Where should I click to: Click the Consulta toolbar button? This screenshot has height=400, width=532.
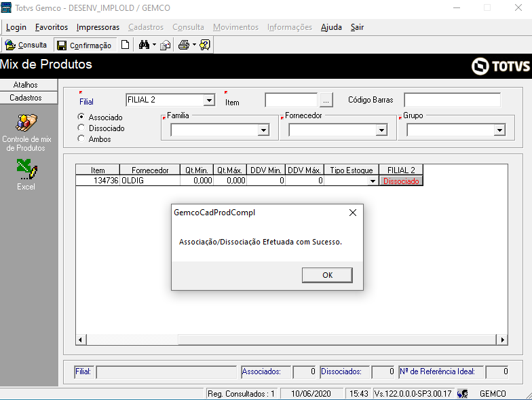26,45
